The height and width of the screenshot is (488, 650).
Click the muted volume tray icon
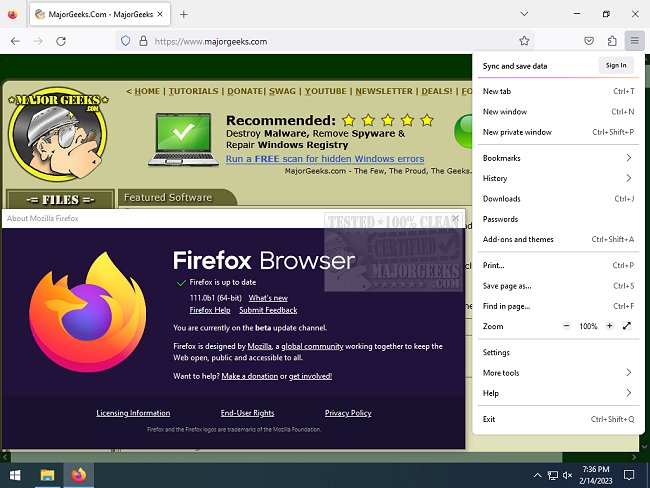click(568, 475)
